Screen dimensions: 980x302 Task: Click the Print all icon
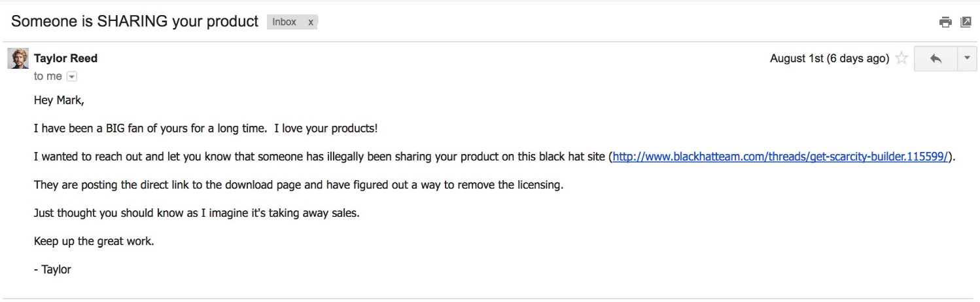click(x=945, y=22)
